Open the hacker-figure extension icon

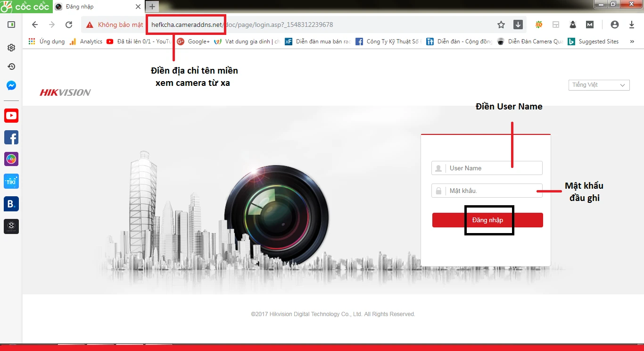point(573,25)
